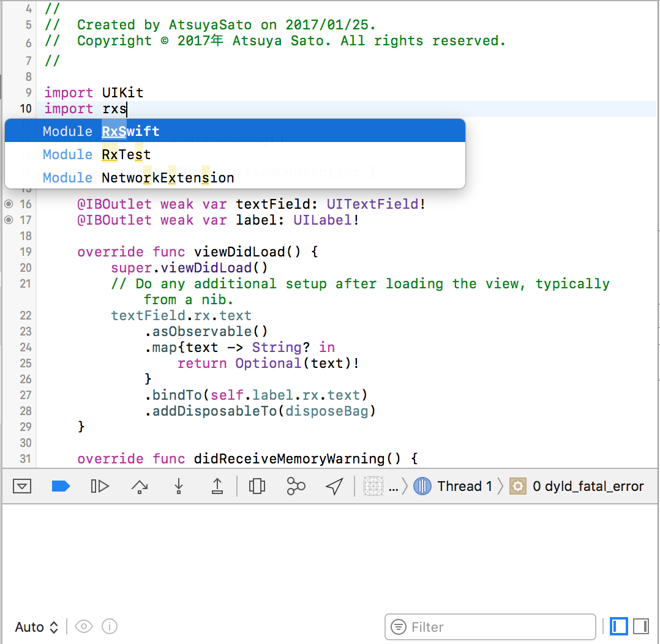This screenshot has height=644, width=660.
Task: Click 'viewDidLoad()' function name
Action: (247, 252)
